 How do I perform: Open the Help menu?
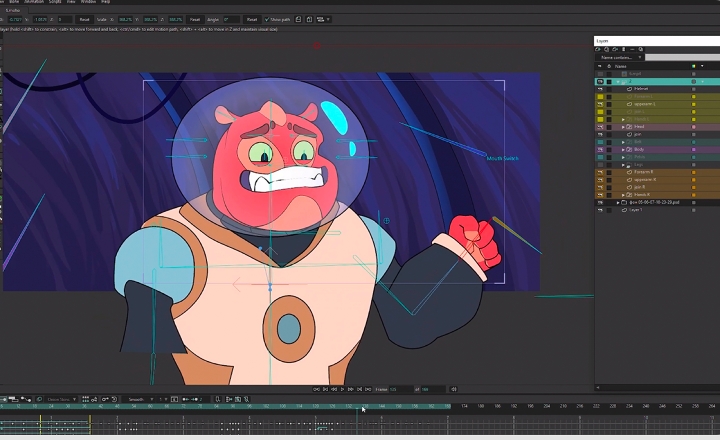[x=105, y=2]
